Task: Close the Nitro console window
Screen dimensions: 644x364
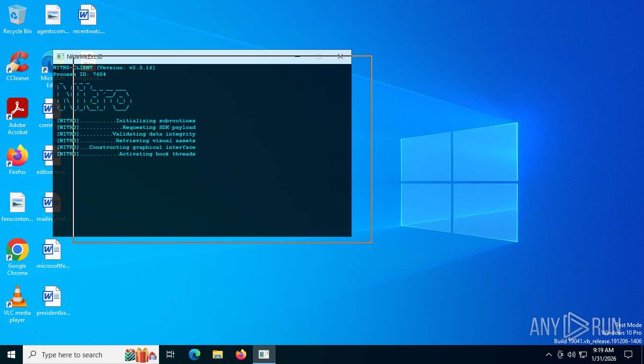Action: point(340,56)
